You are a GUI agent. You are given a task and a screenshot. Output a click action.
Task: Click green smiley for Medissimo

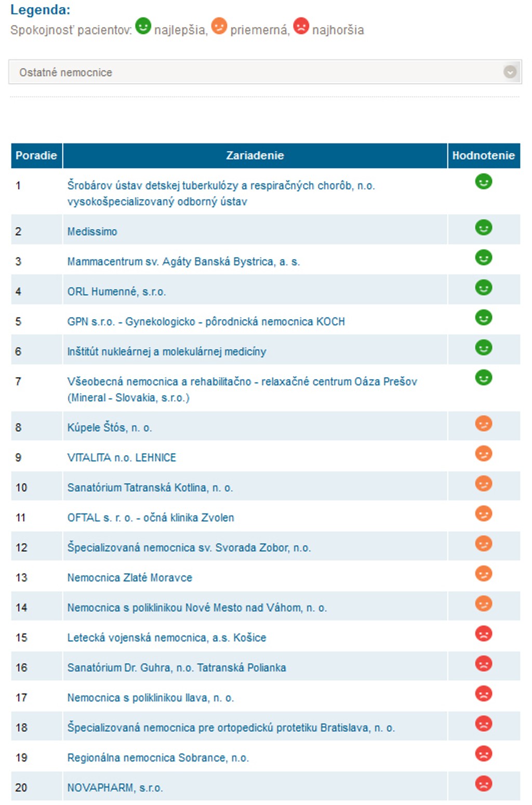(483, 228)
